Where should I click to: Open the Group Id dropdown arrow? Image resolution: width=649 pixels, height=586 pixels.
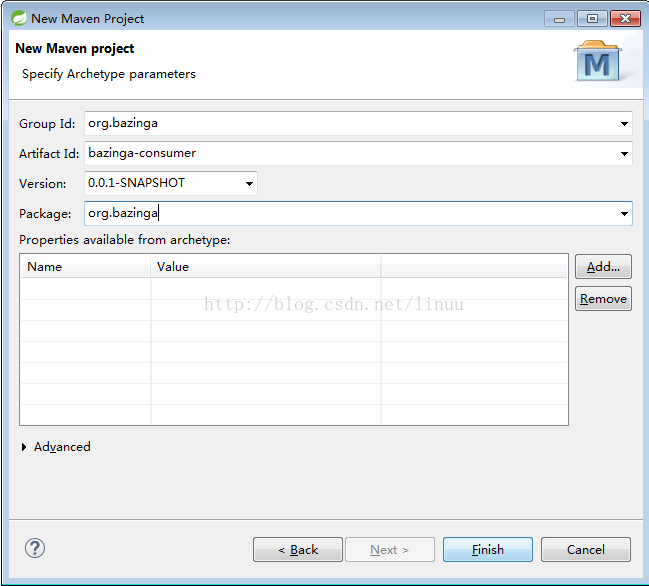tap(624, 124)
